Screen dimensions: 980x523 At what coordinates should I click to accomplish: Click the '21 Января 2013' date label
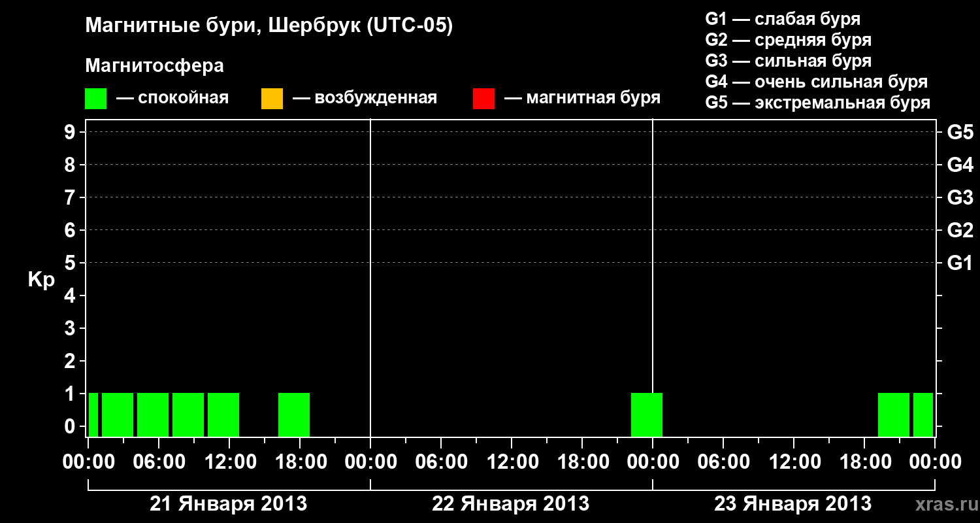[229, 504]
